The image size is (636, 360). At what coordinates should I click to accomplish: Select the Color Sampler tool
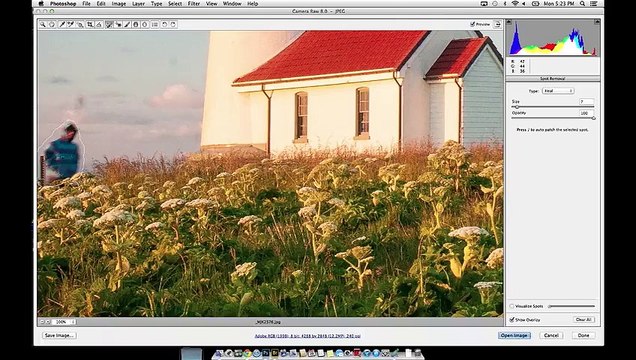point(71,25)
